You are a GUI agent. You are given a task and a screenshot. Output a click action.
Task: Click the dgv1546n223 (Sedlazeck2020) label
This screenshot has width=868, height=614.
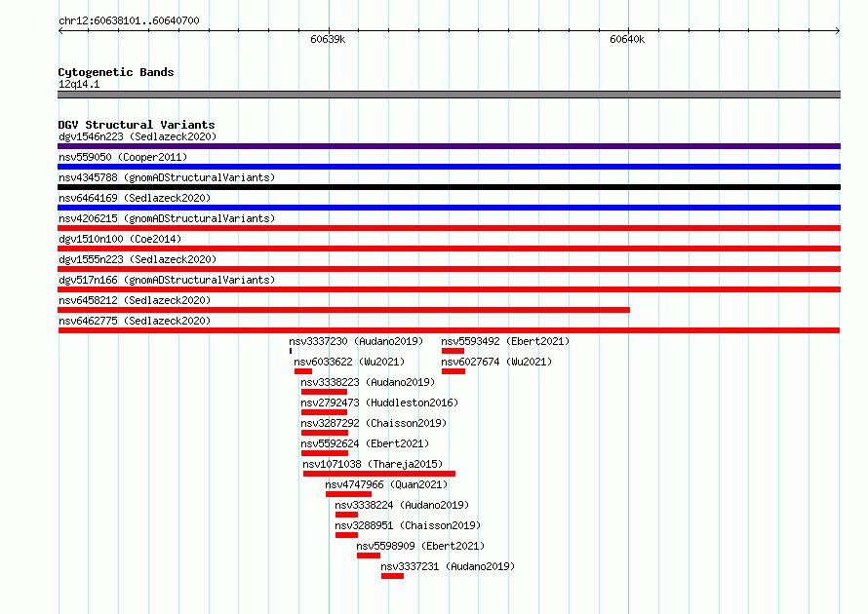tap(138, 136)
